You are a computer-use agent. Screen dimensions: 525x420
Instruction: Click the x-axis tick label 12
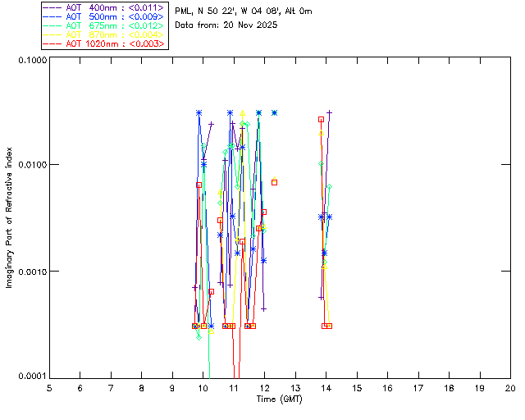pyautogui.click(x=264, y=387)
